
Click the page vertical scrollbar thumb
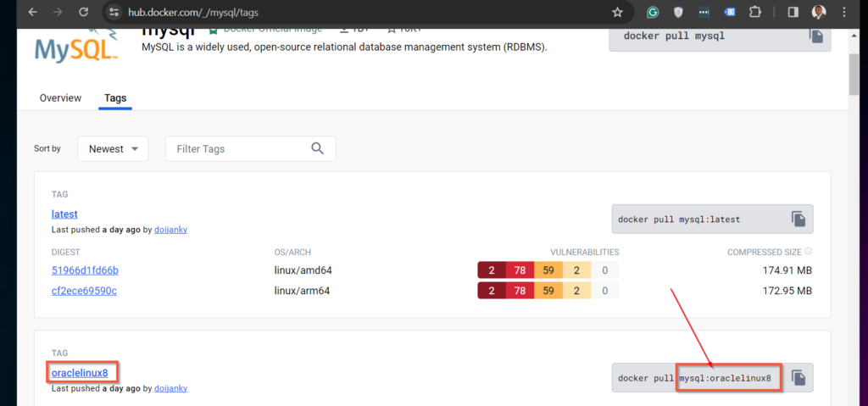click(x=854, y=75)
